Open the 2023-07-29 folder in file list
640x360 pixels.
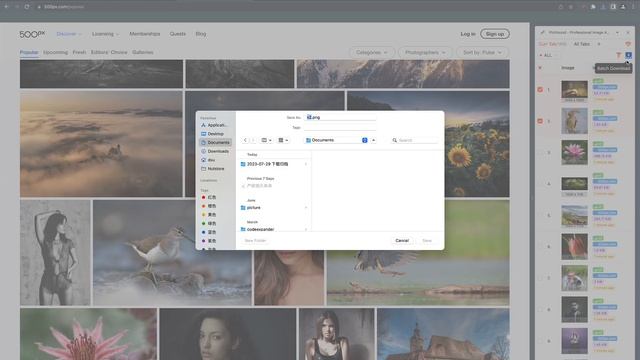(x=274, y=164)
